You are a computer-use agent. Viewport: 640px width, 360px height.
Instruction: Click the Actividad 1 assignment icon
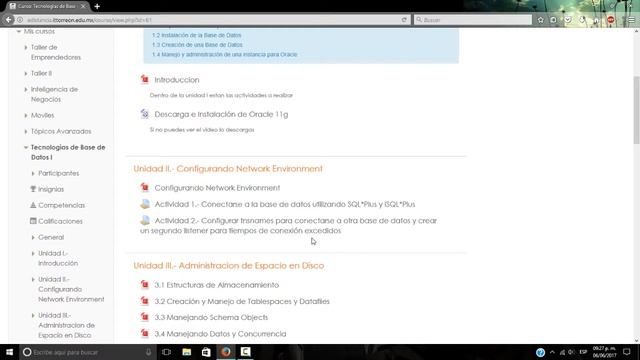pyautogui.click(x=145, y=204)
